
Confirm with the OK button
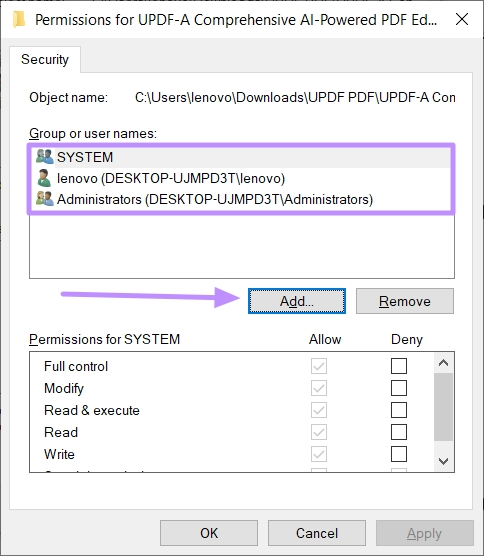(x=209, y=533)
